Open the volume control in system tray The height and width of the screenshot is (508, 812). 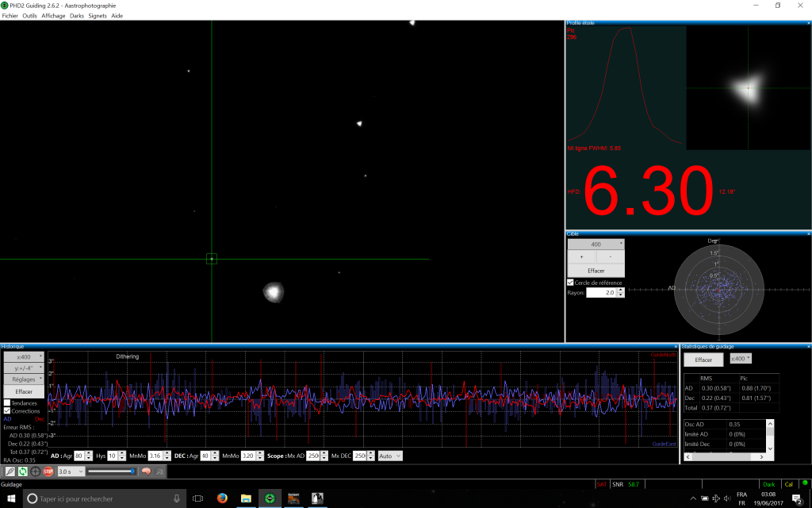[727, 498]
